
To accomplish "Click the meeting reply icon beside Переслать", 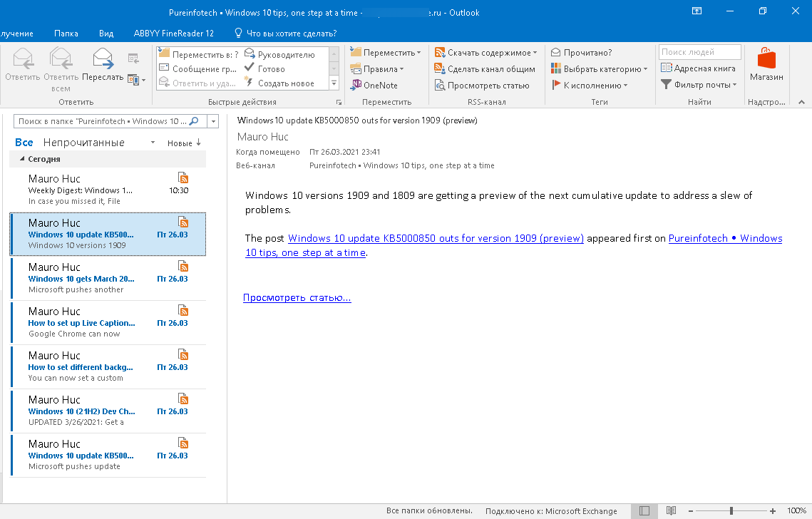I will pos(133,59).
